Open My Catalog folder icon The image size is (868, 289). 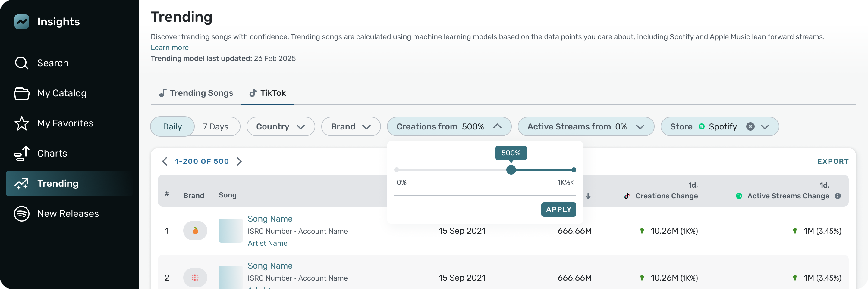[x=22, y=93]
